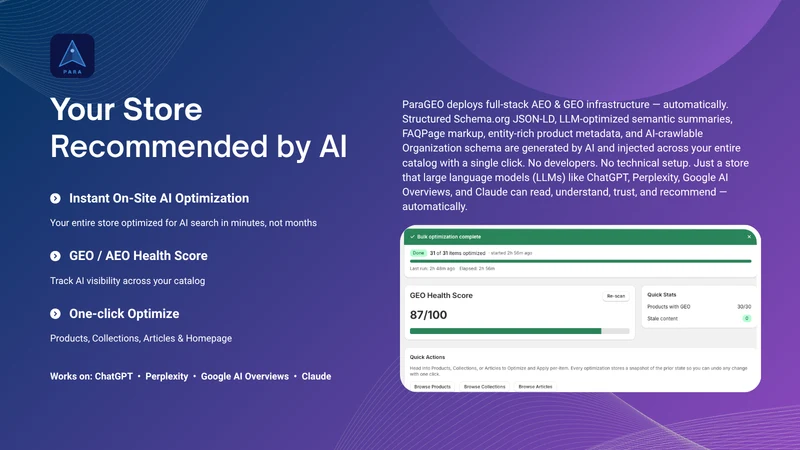This screenshot has height=450, width=800.
Task: Click the Stale content count badge
Action: pyautogui.click(x=746, y=318)
